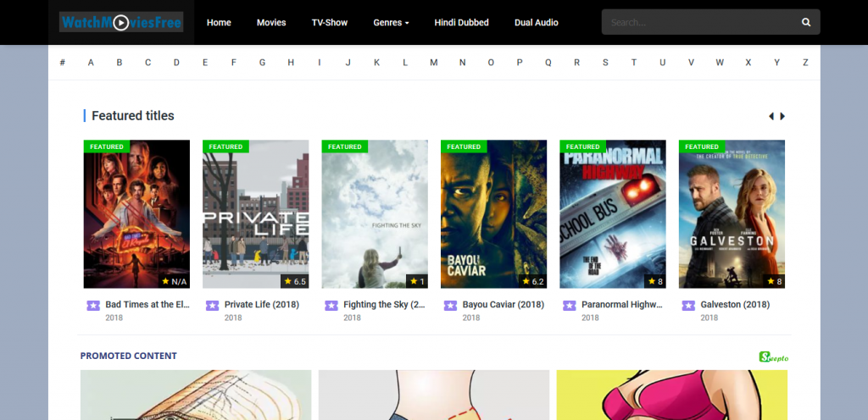Viewport: 868px width, 420px height.
Task: Filter titles starting with N
Action: coord(462,63)
